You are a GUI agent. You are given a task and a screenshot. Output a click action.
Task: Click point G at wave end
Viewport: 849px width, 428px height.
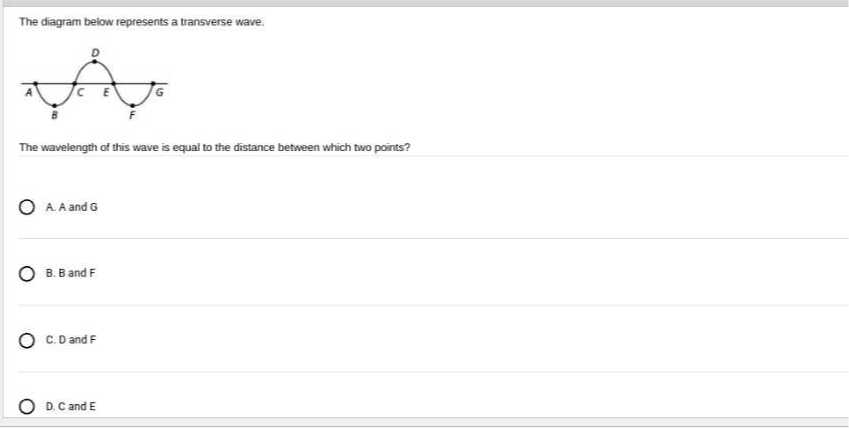(153, 83)
